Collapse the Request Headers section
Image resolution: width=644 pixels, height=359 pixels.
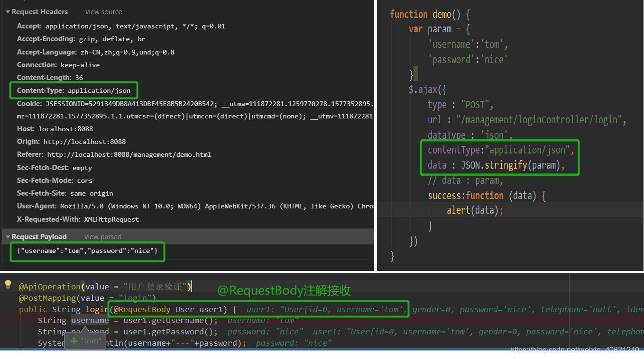[8, 12]
